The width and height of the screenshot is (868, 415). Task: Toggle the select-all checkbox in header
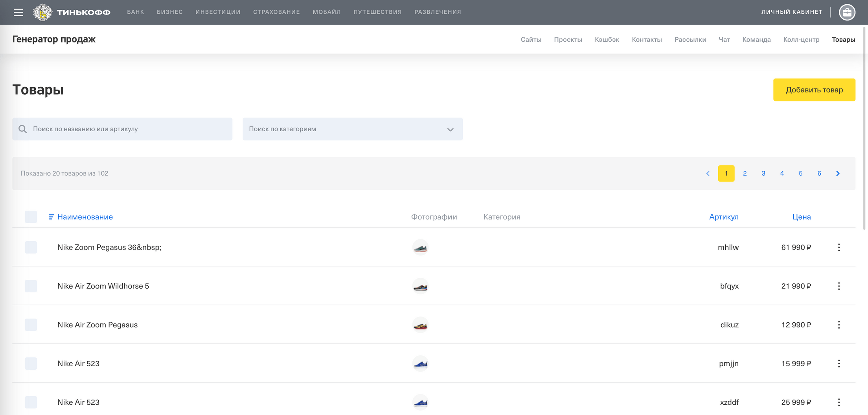[31, 217]
